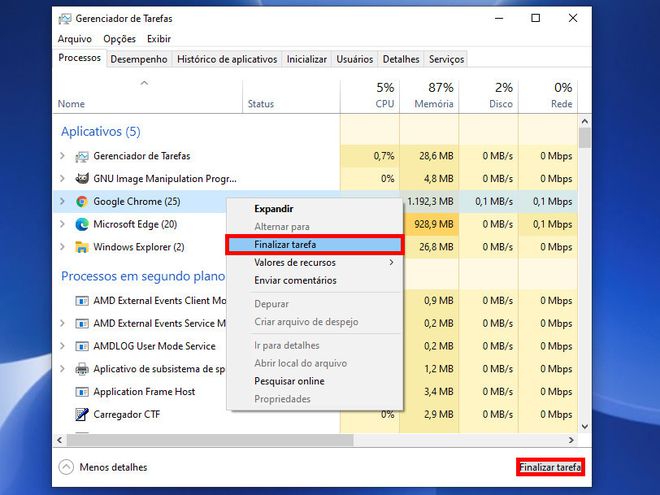Expand the Windows Explorer (2) group

click(62, 247)
